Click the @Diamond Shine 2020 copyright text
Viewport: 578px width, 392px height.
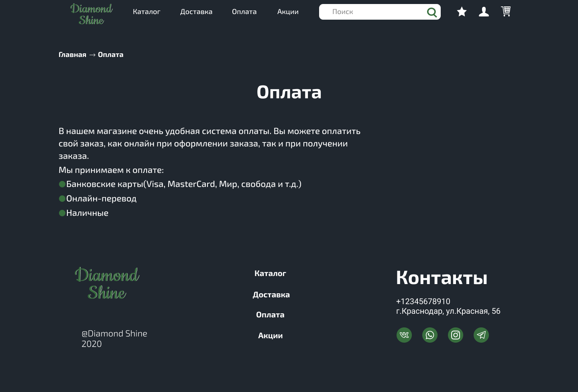[x=114, y=339]
